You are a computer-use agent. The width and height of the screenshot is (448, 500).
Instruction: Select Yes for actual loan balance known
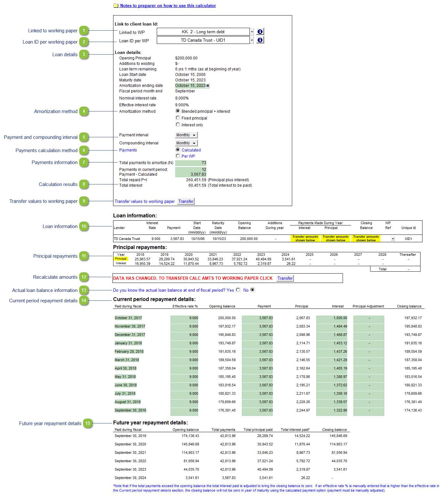[x=238, y=290]
